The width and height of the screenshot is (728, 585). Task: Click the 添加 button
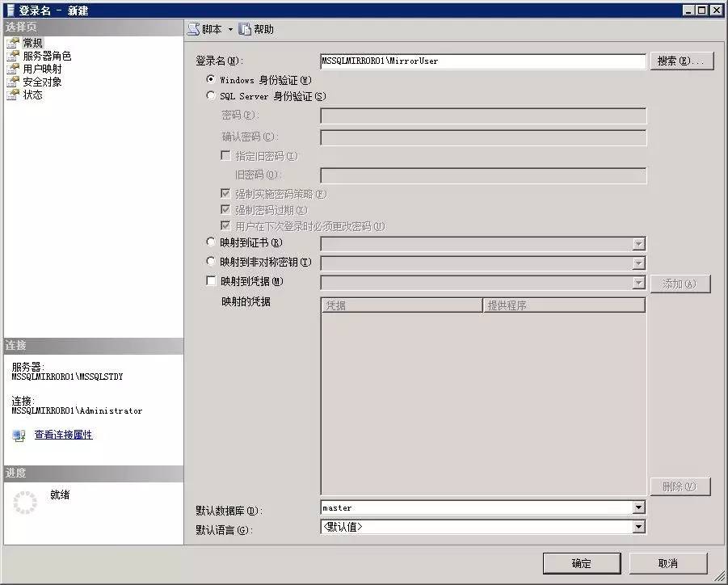click(x=680, y=284)
